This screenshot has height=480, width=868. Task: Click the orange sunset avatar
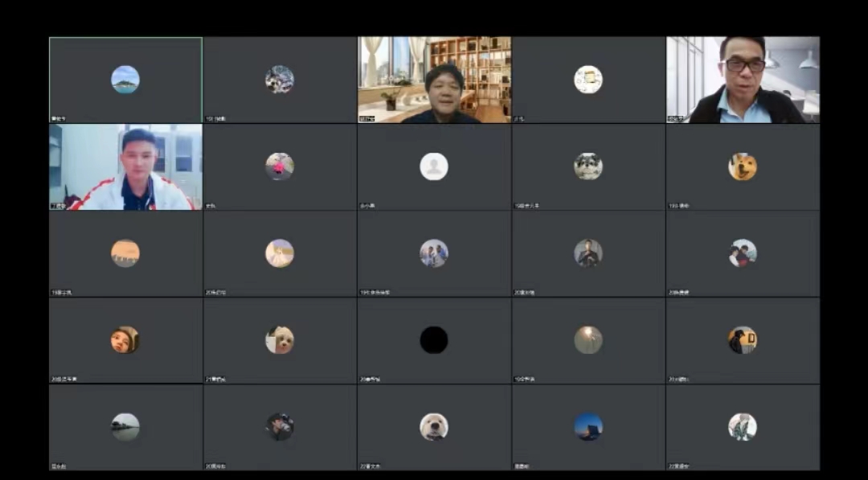(x=125, y=253)
